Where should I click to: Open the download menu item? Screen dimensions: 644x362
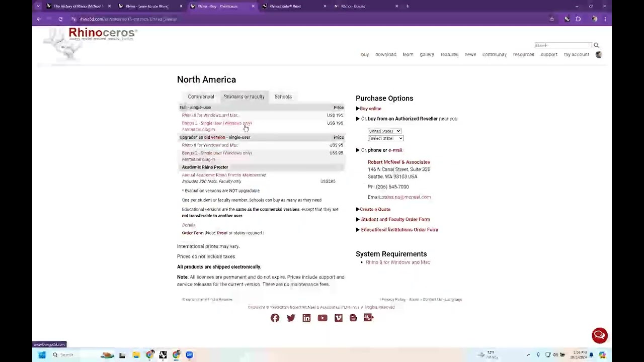pos(386,54)
